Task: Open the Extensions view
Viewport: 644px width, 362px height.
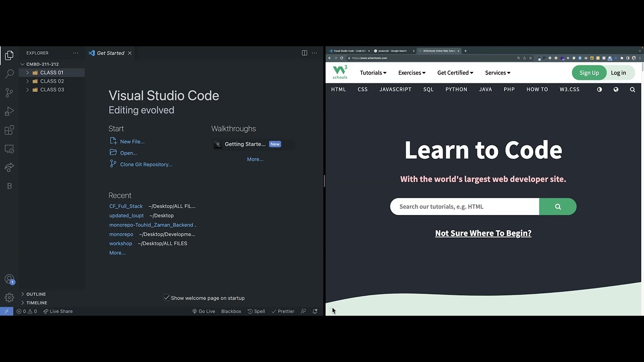Action: 9,130
